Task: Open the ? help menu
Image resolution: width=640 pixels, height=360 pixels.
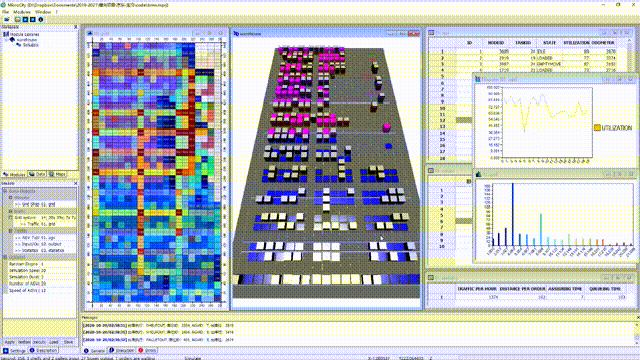Action: (x=57, y=12)
